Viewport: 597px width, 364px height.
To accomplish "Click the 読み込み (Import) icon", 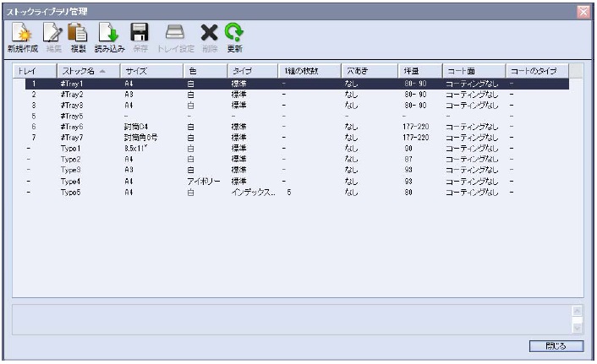I will point(108,33).
